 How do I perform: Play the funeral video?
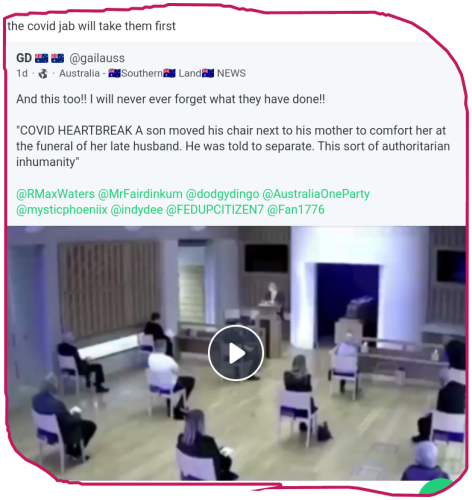click(236, 353)
